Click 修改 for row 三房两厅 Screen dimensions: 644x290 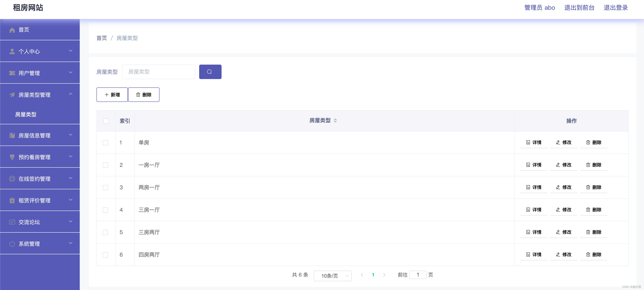(563, 232)
